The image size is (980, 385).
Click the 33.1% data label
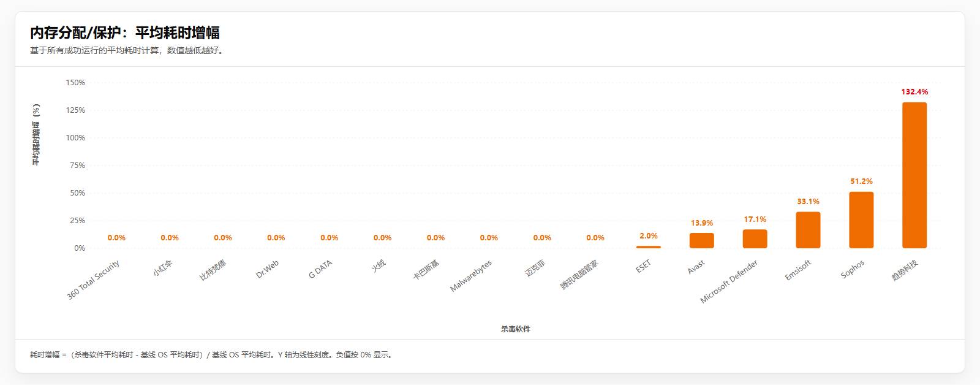[x=808, y=202]
